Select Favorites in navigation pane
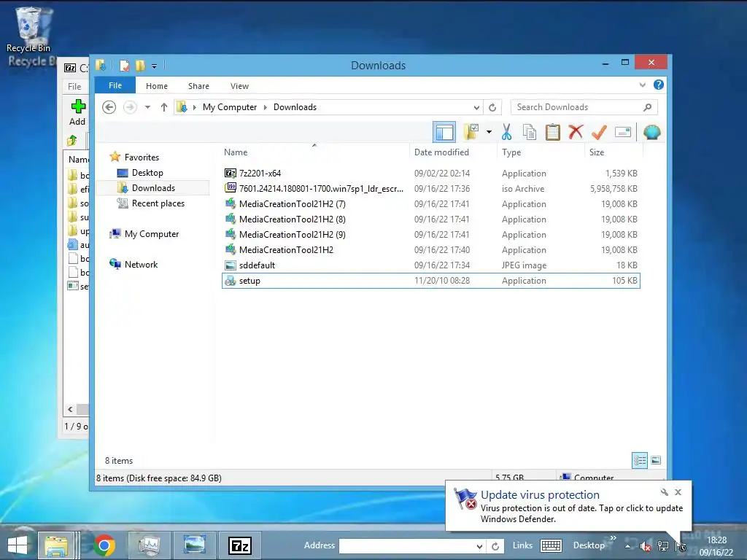Viewport: 747px width, 560px height. coord(142,157)
